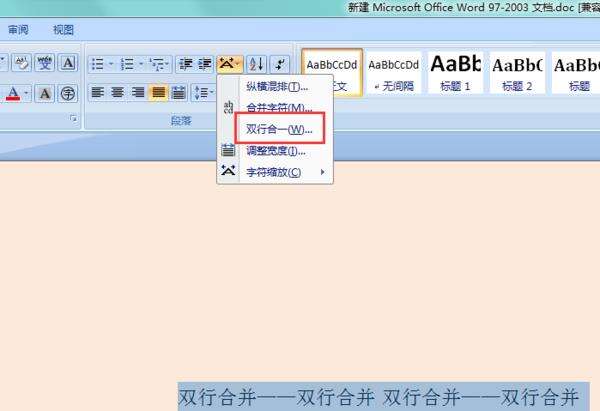
Task: Align text left
Action: click(98, 93)
